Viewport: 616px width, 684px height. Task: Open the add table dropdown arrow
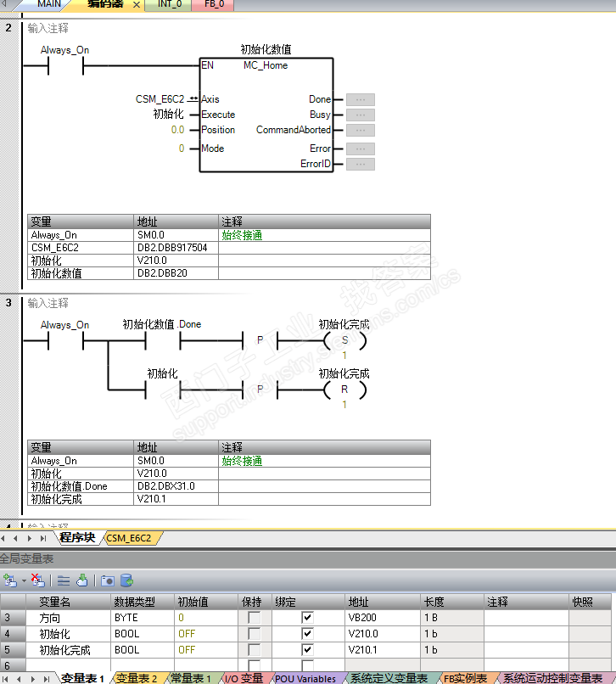pos(24,580)
